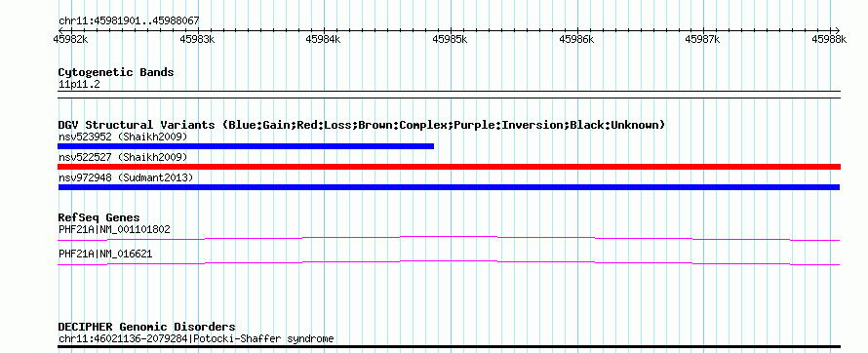Click the Potocki-Shaffer syndrome region label

(x=196, y=338)
